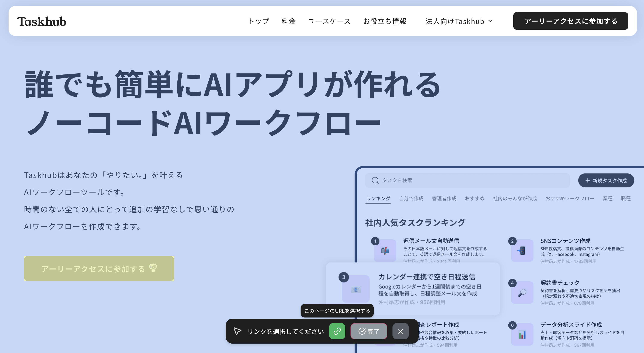Click the rank 6 number badge

[512, 325]
